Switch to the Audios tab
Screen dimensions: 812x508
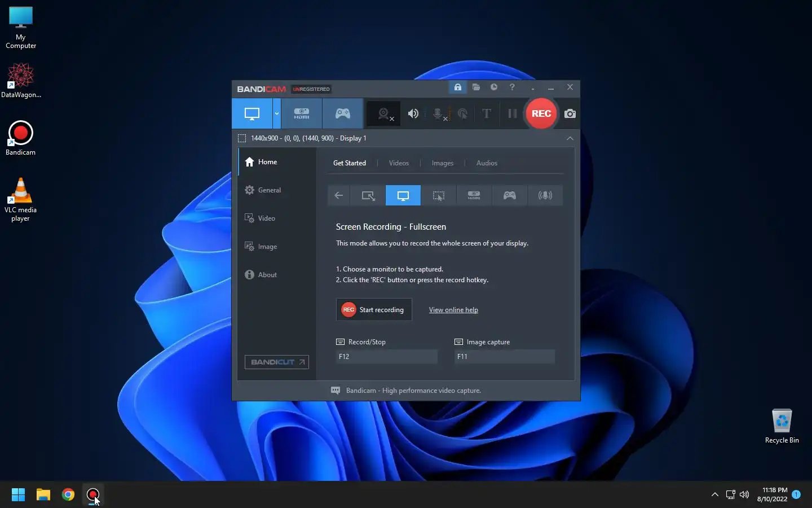[x=487, y=163]
